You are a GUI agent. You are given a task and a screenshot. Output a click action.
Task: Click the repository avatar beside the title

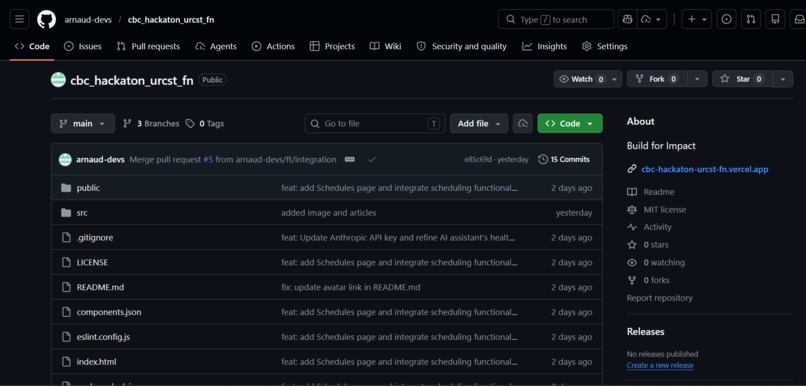point(59,80)
